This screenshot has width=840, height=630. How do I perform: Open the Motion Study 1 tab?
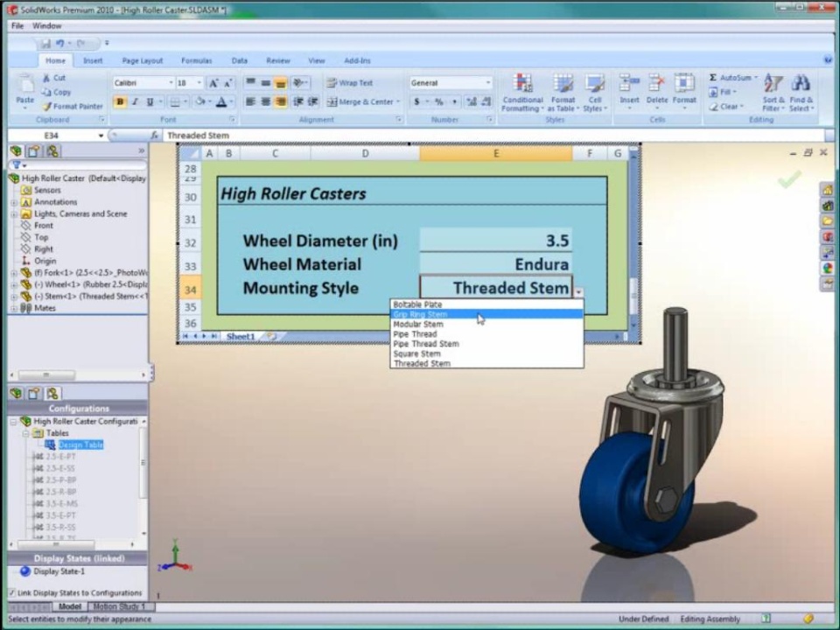click(120, 606)
